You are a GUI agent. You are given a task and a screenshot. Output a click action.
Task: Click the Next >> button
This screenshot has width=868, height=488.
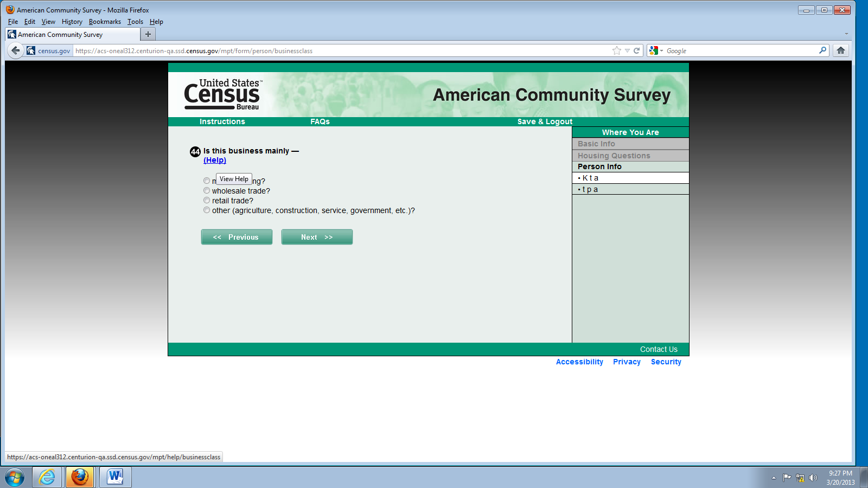click(317, 237)
